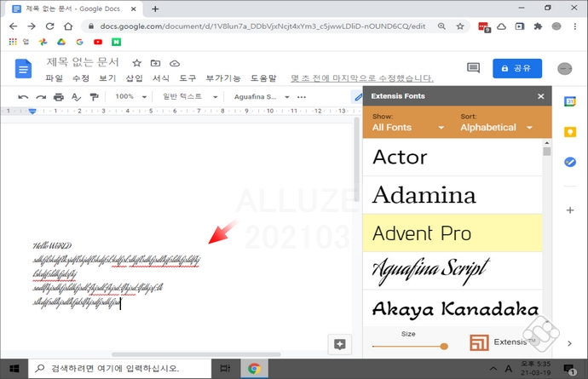This screenshot has width=588, height=379.
Task: Click the browser home icon
Action: [68, 26]
